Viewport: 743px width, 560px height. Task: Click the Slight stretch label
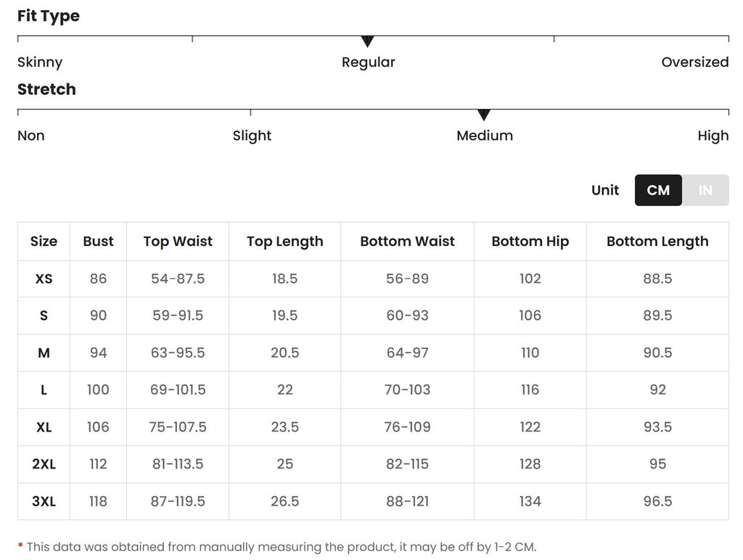tap(252, 136)
